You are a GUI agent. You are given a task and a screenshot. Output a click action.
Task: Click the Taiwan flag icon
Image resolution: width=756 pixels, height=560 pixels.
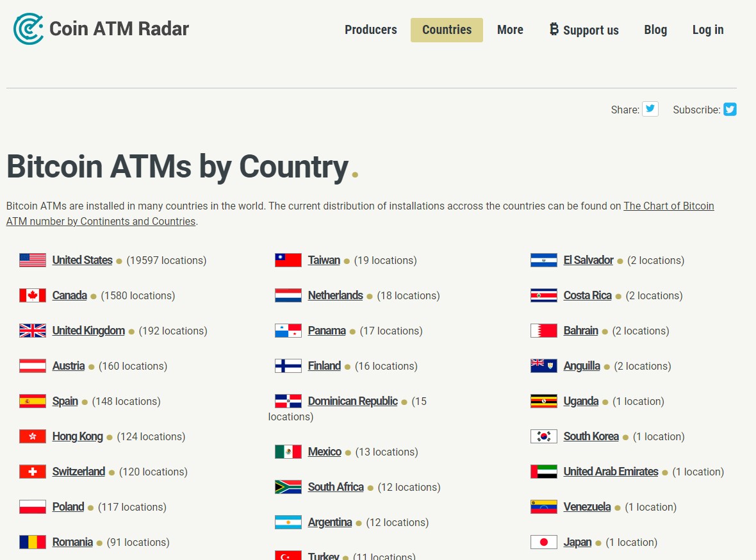click(288, 260)
